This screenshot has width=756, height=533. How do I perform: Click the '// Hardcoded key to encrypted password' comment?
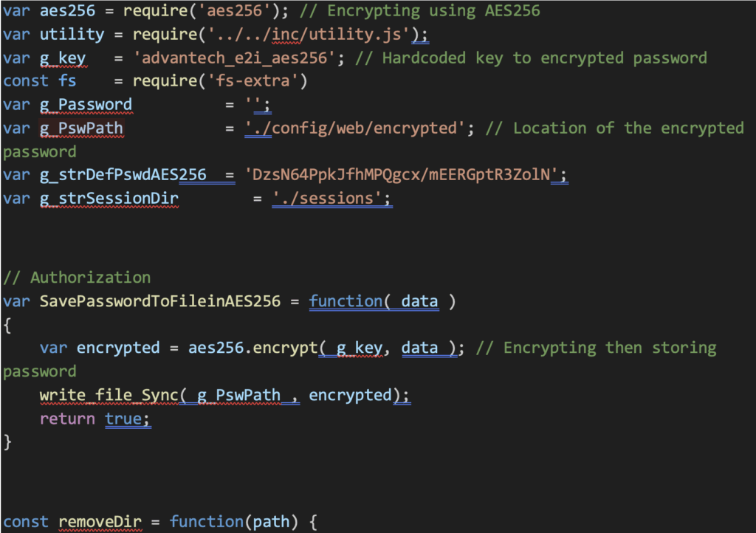pyautogui.click(x=531, y=58)
